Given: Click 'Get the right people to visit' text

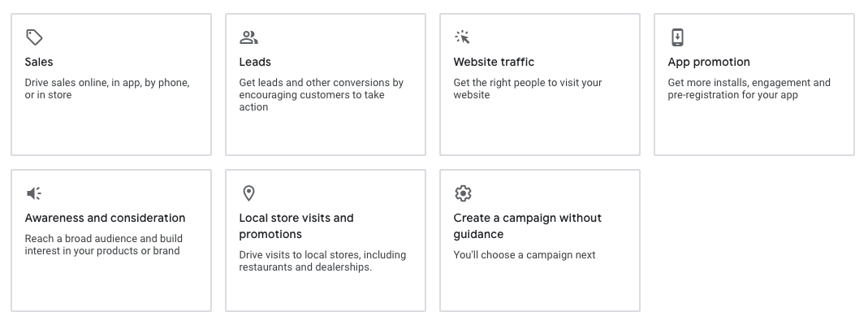Looking at the screenshot, I should pyautogui.click(x=528, y=89).
